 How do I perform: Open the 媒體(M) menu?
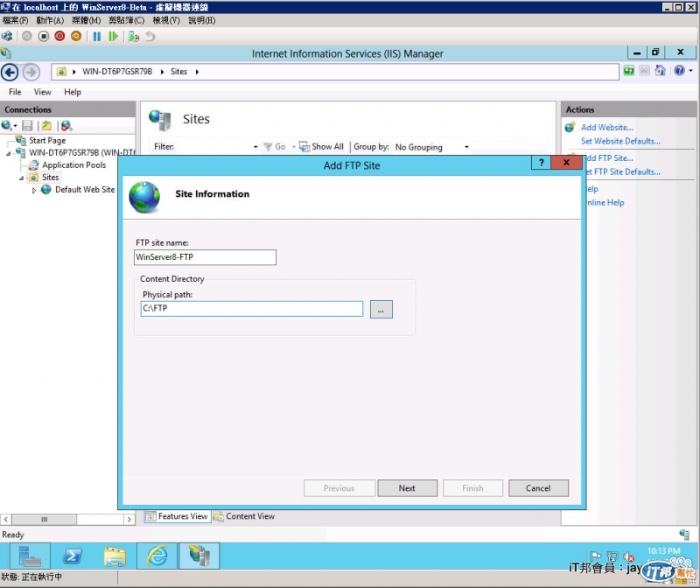tap(86, 20)
